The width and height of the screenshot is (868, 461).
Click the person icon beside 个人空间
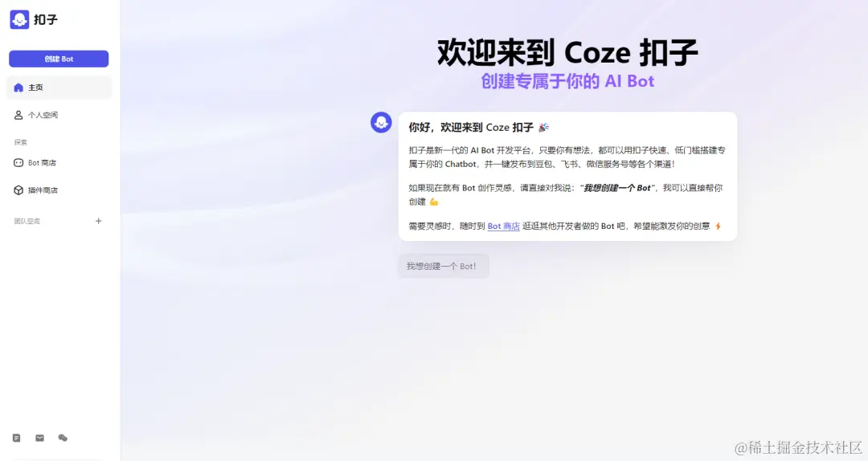coord(18,115)
